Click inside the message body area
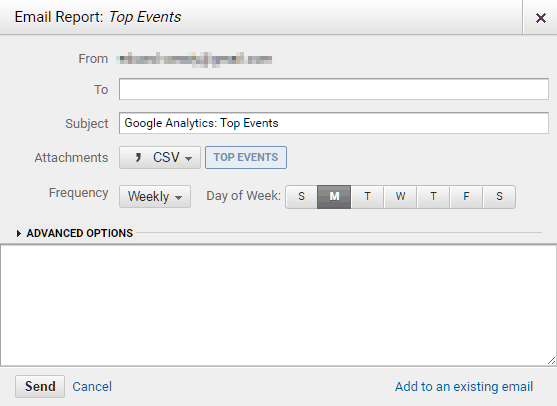The width and height of the screenshot is (557, 406). (x=278, y=305)
